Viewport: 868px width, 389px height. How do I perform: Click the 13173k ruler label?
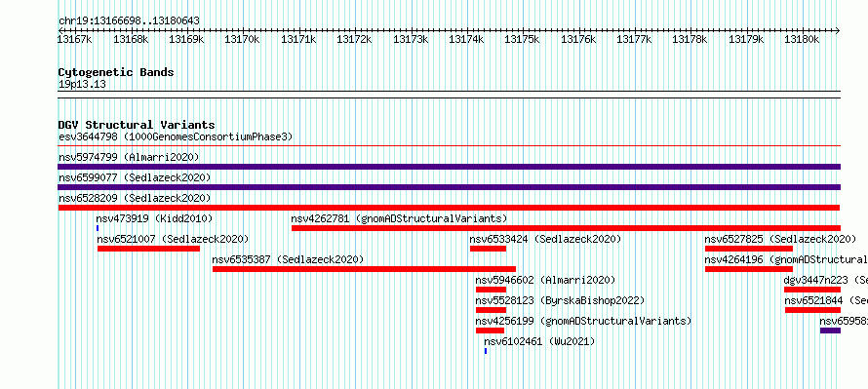point(411,39)
